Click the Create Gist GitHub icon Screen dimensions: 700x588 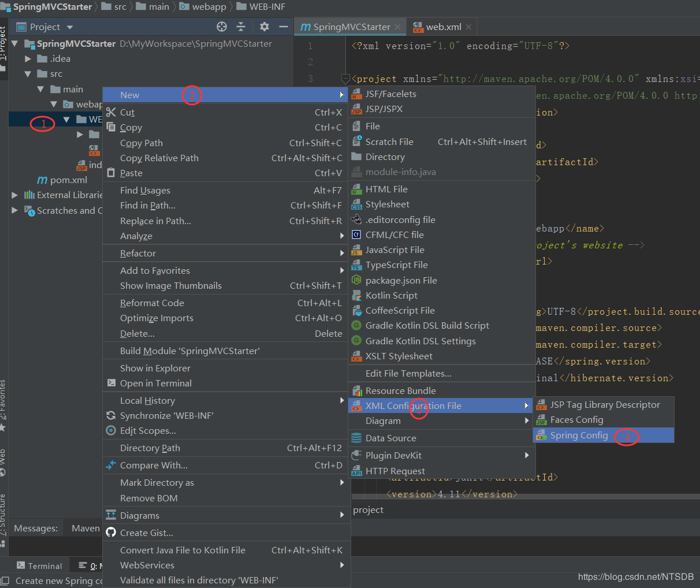point(111,533)
